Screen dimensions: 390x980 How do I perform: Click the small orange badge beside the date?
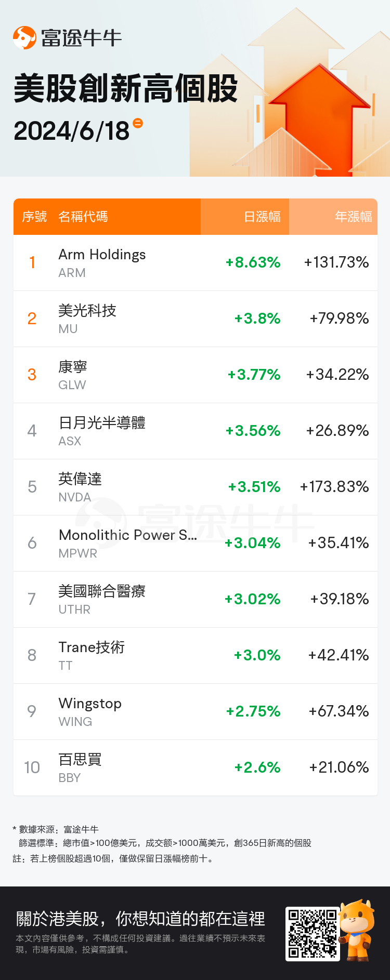[138, 123]
